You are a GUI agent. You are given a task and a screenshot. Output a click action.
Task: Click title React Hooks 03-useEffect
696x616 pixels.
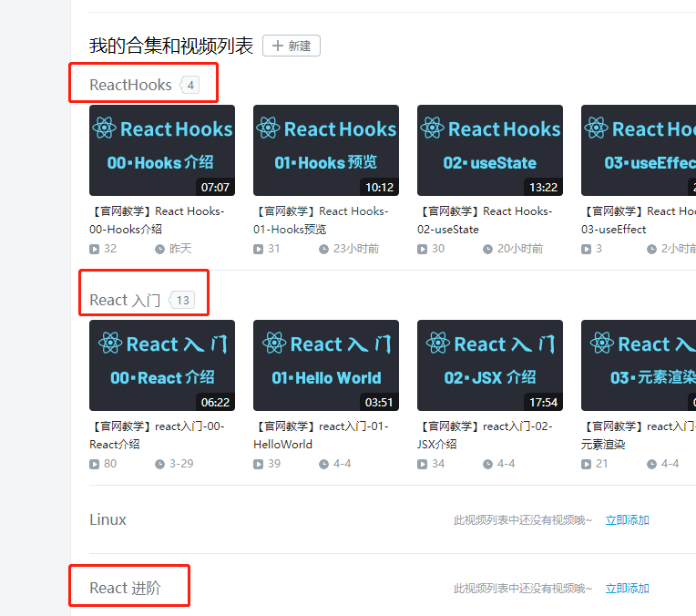pyautogui.click(x=639, y=221)
